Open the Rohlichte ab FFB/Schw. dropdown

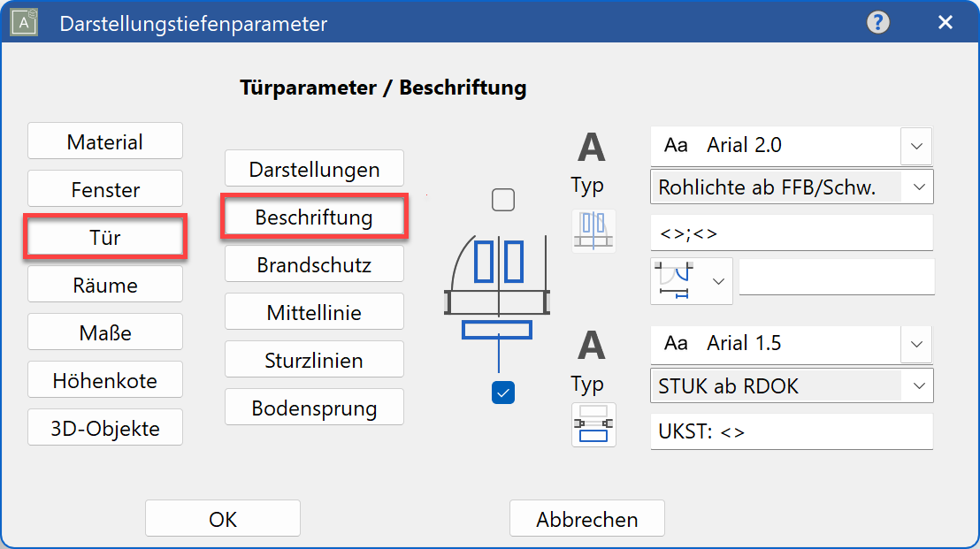tap(917, 187)
